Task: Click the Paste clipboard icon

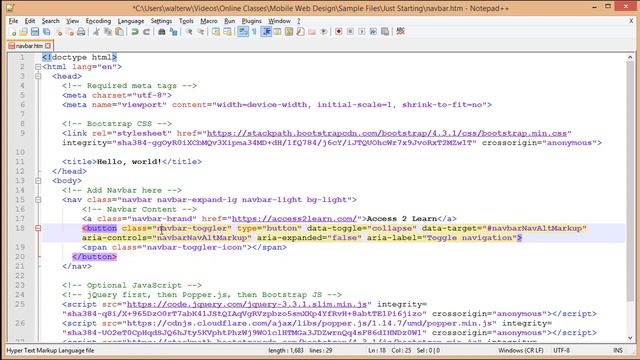Action: tap(119, 32)
